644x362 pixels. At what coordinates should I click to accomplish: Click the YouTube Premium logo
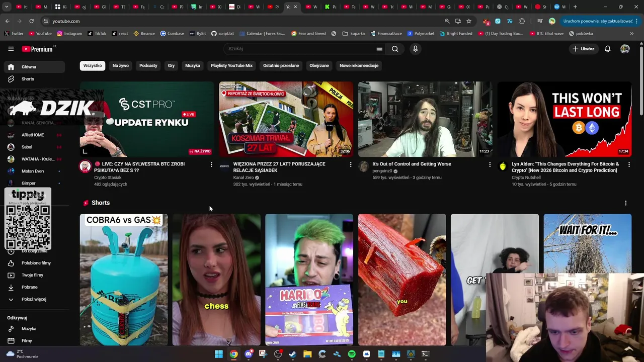[37, 49]
